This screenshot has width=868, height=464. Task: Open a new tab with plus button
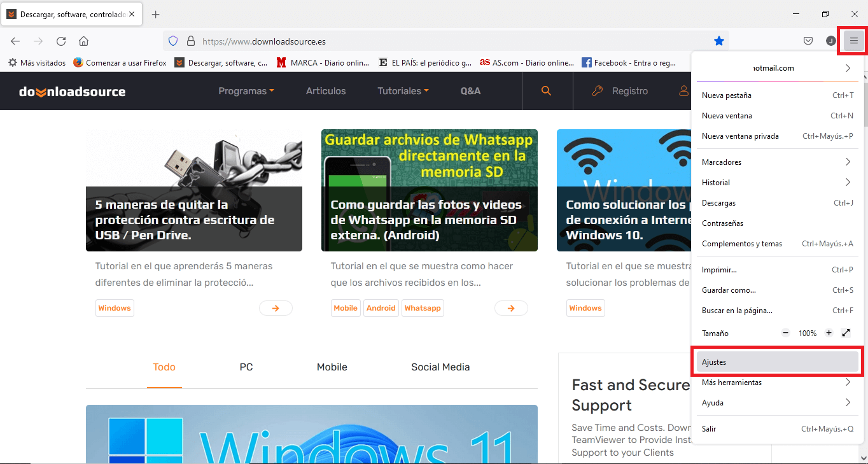[156, 14]
